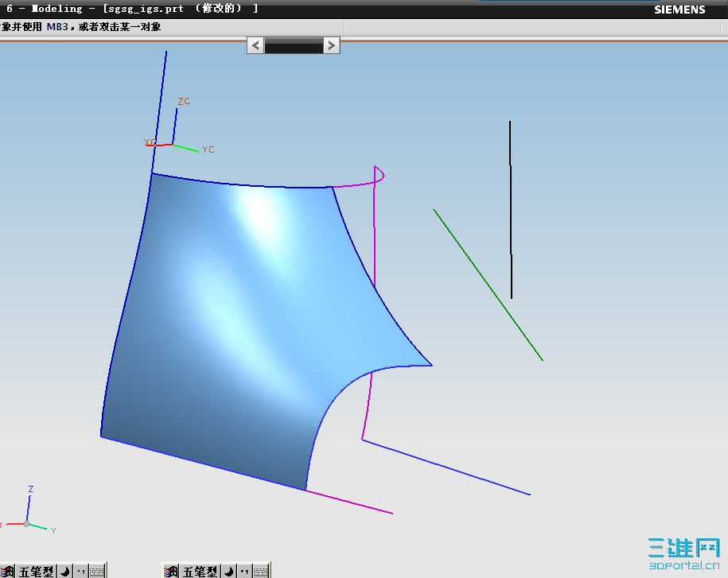
Task: Select the green diagonal line
Action: (488, 285)
